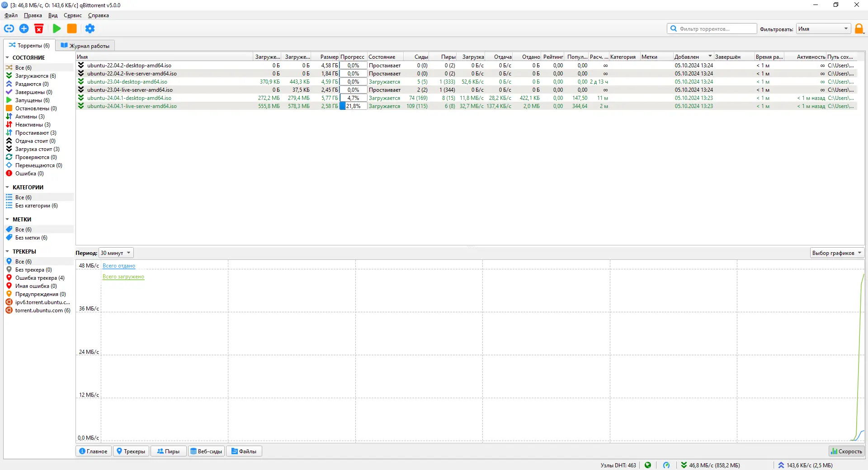Click the connection status globe icon in status bar
This screenshot has width=868, height=470.
click(x=648, y=465)
